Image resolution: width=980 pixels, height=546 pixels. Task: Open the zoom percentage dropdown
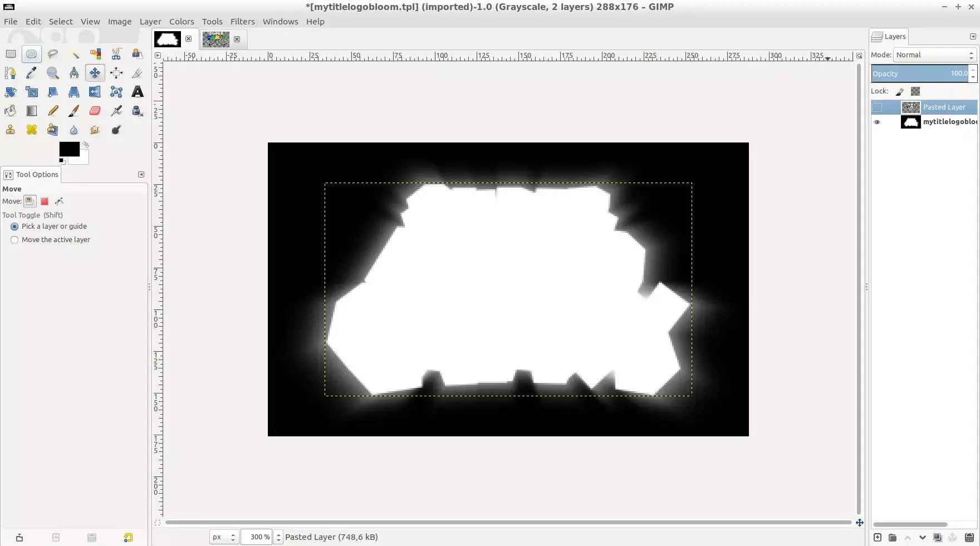point(278,537)
